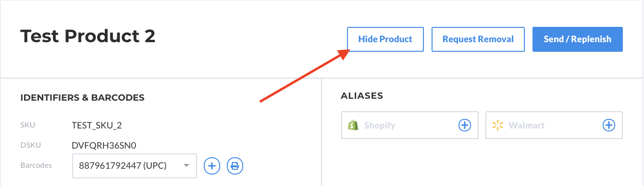Click the Barcodes field label
This screenshot has height=186, width=644.
click(x=36, y=165)
